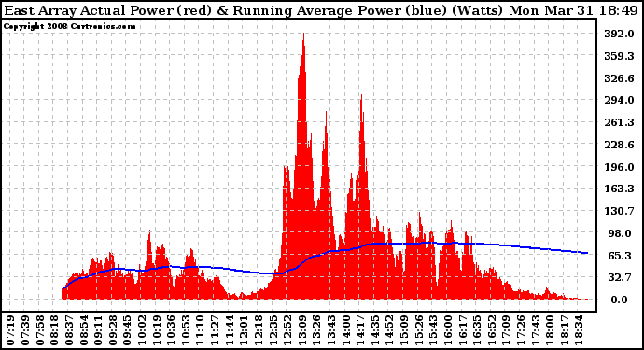The width and height of the screenshot is (644, 350).
Task: Click the 12:01 time label
Action: click(244, 330)
